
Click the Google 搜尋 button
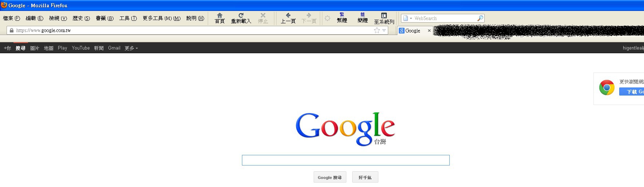pos(330,177)
